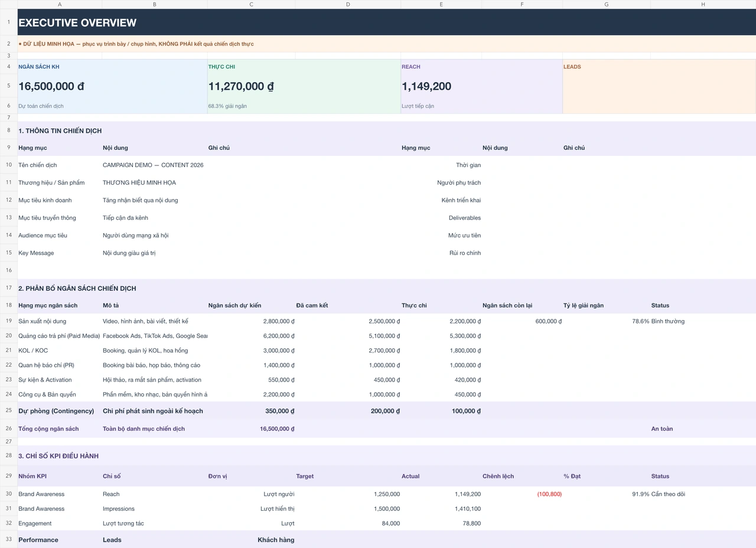This screenshot has height=548, width=756.
Task: Click the Reach value 1,149,200 cell
Action: [x=481, y=86]
